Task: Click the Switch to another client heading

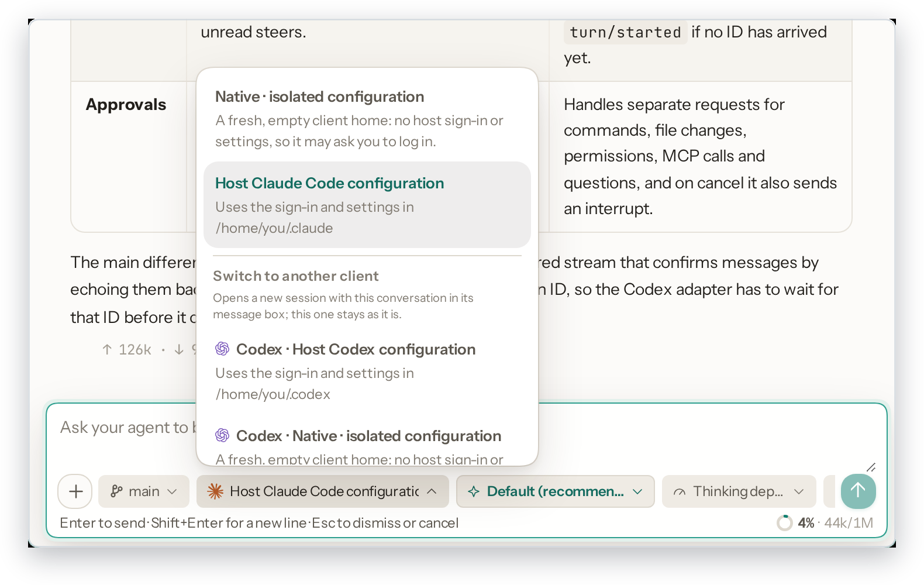Action: [295, 276]
